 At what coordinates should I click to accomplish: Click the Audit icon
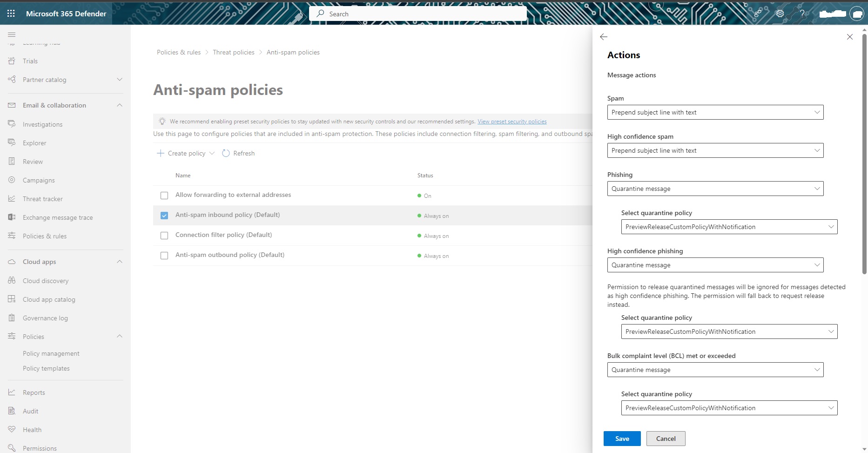(12, 411)
